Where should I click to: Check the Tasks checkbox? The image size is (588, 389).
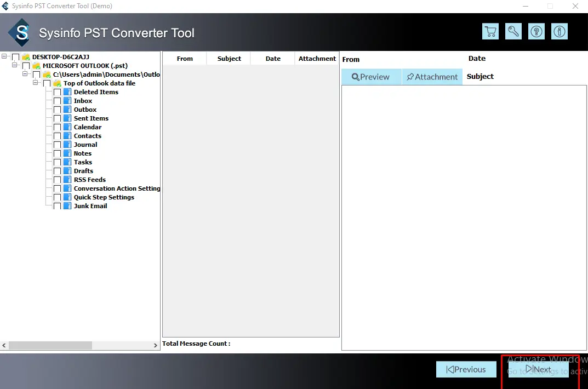tap(58, 162)
